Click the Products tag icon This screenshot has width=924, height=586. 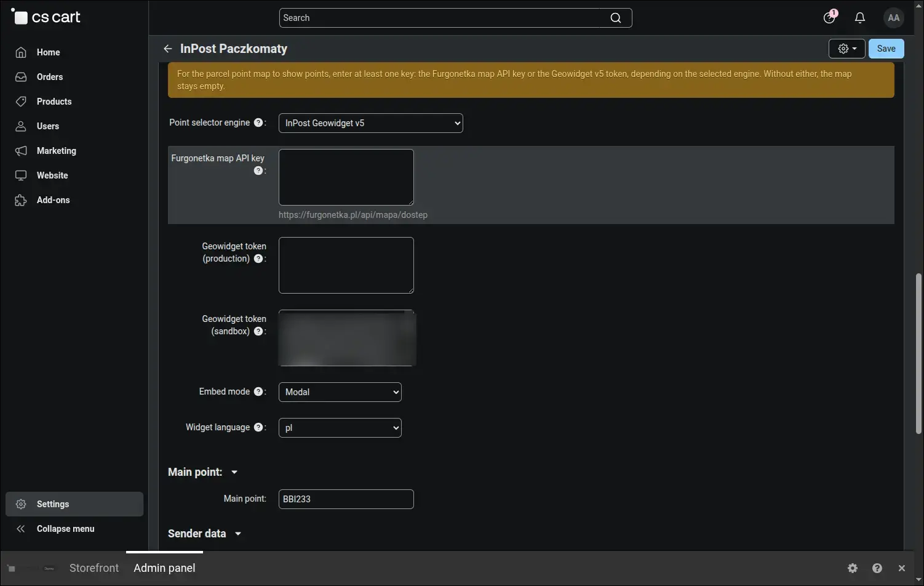coord(21,102)
